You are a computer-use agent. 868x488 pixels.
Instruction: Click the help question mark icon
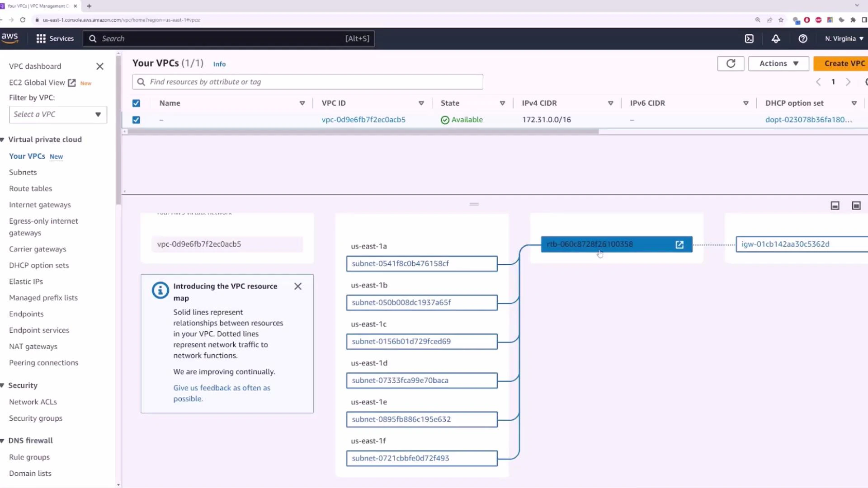point(803,38)
